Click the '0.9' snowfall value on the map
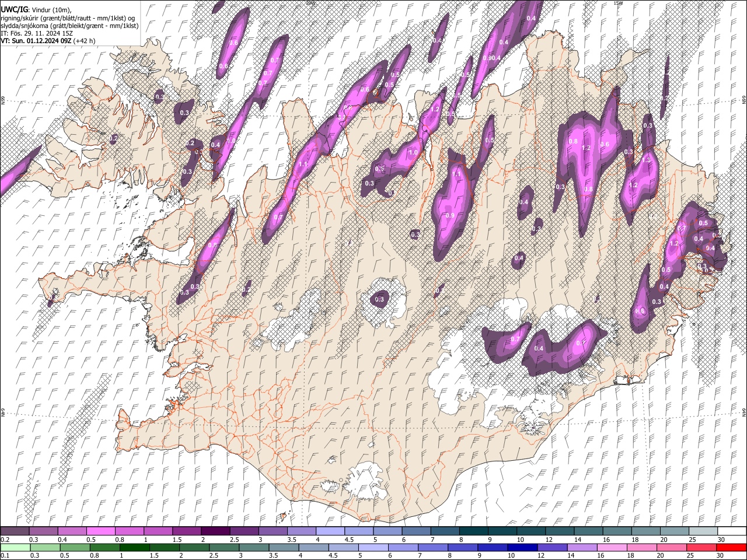Viewport: 747px width, 560px height. [x=450, y=215]
